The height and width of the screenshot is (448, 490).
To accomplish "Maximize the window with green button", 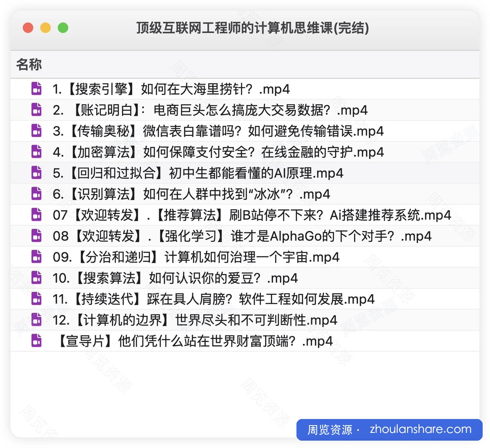I will (63, 28).
